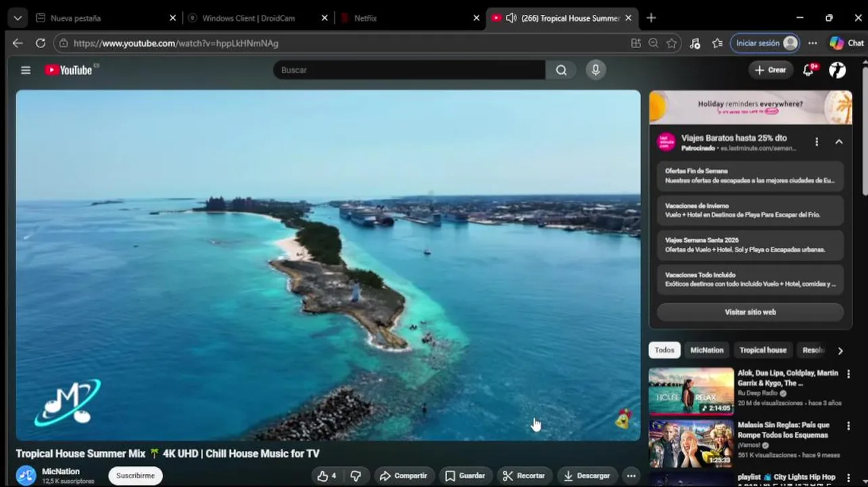
Task: Click the Visitar sitio web button
Action: pyautogui.click(x=750, y=312)
